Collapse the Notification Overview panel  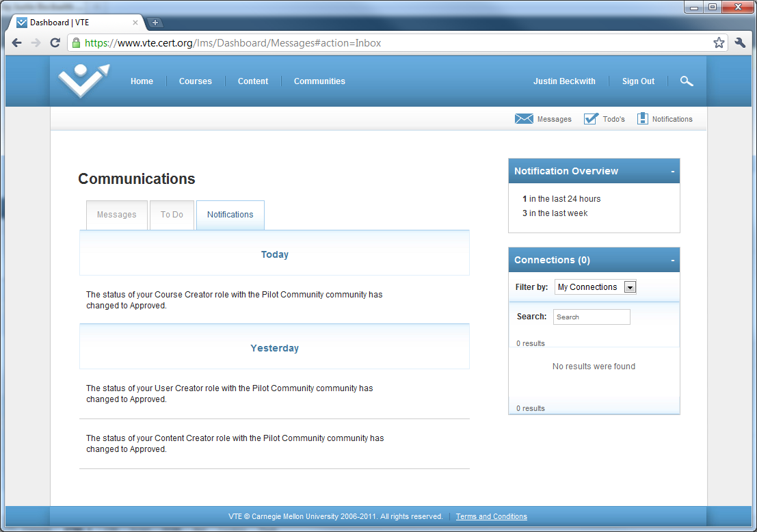[x=672, y=172]
